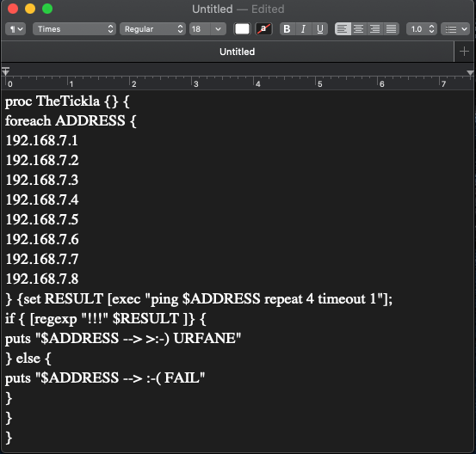
Task: Click the address 192.168.7.8
Action: 42,279
